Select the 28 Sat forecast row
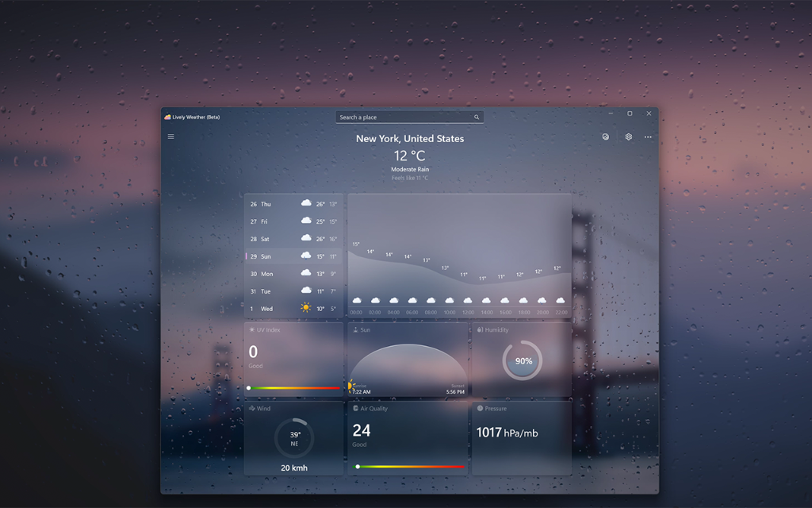Viewport: 812px width, 508px height. [293, 239]
